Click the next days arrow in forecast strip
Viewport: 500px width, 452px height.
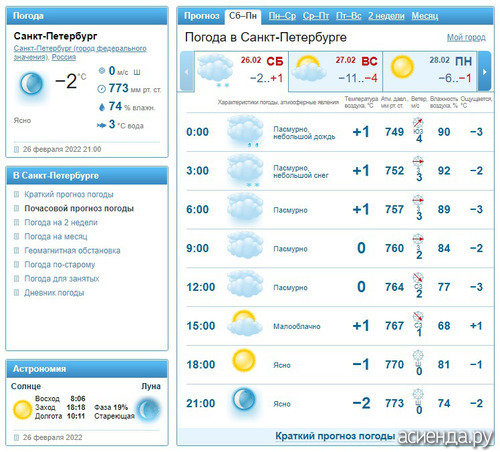(x=484, y=71)
